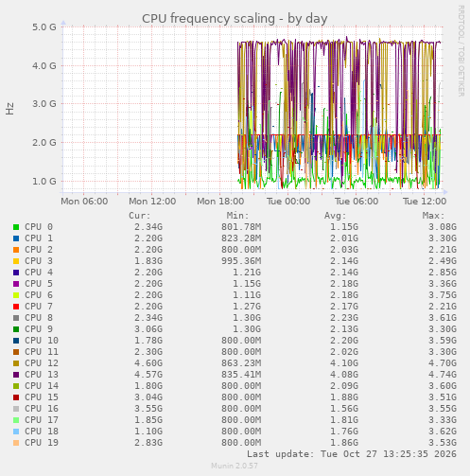The image size is (470, 476).
Task: Click the 'Cur:' column header
Action: click(x=140, y=216)
